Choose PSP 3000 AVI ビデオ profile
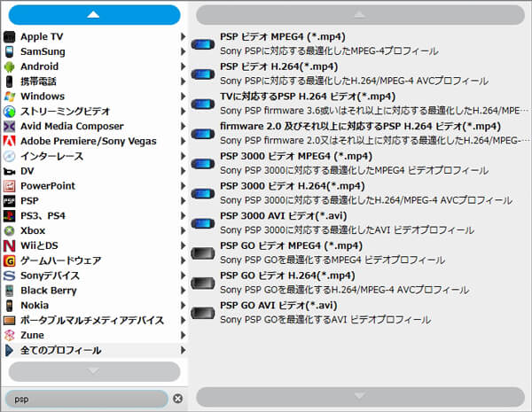This screenshot has width=532, height=412. 360,223
